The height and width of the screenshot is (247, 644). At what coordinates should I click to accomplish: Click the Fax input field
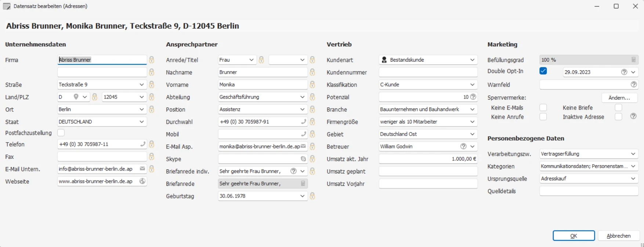tap(102, 156)
